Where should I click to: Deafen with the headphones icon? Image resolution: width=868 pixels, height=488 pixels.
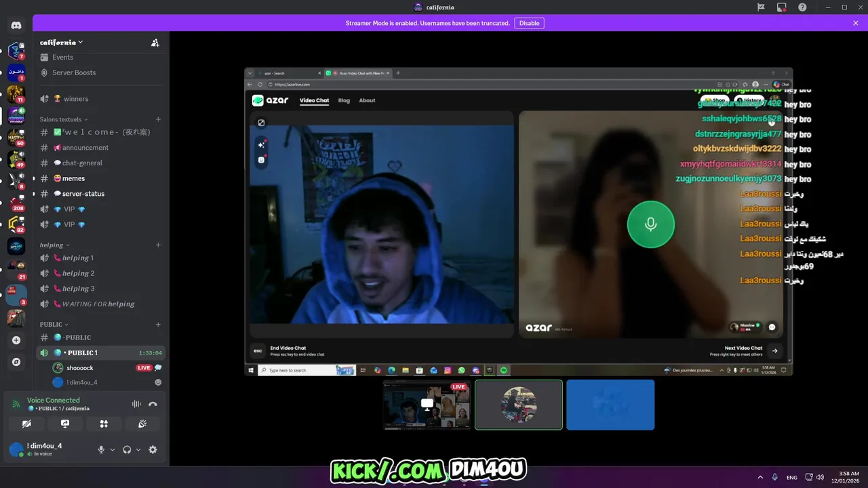127,449
